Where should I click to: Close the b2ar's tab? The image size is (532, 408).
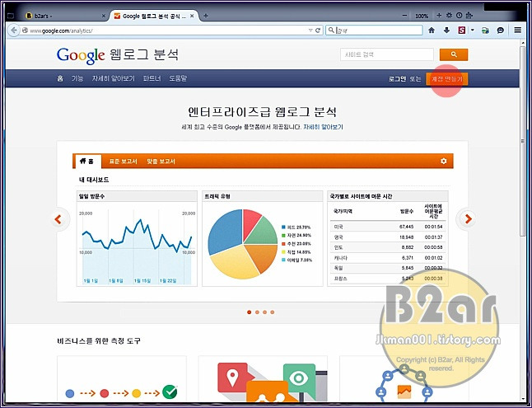pos(104,16)
